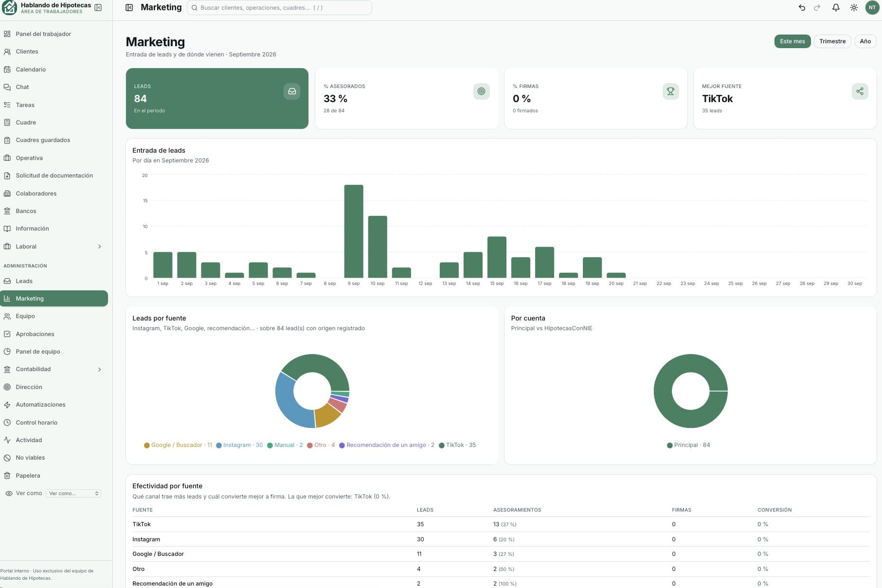Open Cuadres guardados
This screenshot has width=882, height=588.
pos(54,140)
